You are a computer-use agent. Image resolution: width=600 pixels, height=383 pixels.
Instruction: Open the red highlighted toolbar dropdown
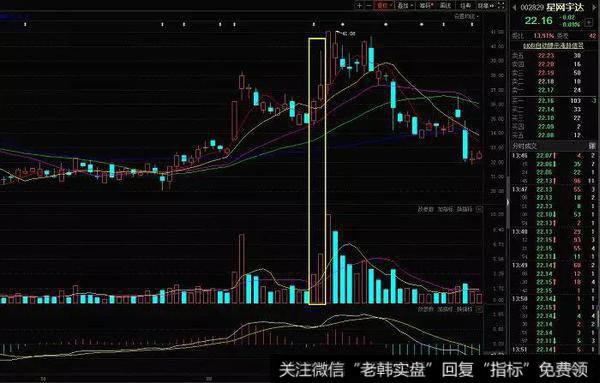(384, 5)
